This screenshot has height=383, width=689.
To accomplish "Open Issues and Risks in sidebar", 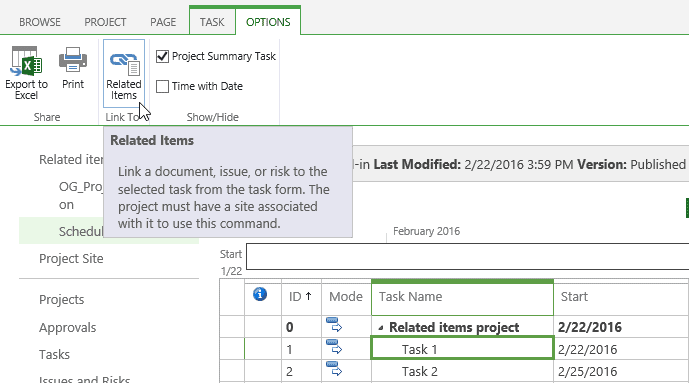I will click(84, 379).
